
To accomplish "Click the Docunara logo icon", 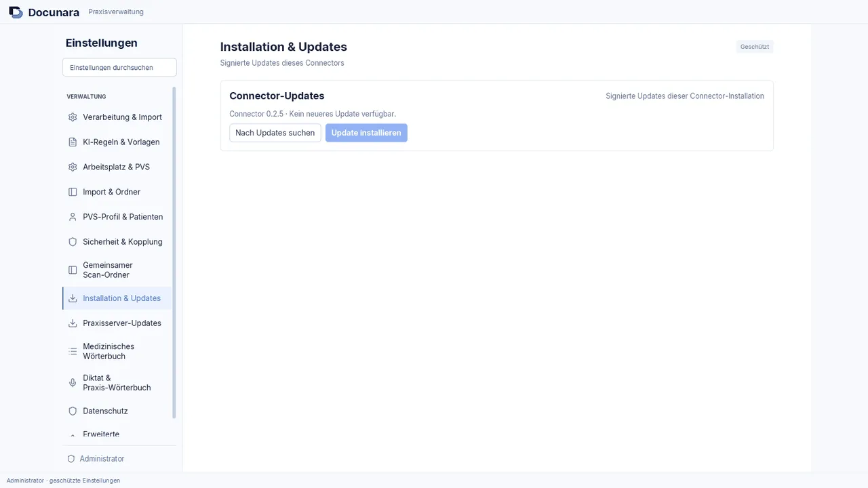I will click(x=16, y=12).
